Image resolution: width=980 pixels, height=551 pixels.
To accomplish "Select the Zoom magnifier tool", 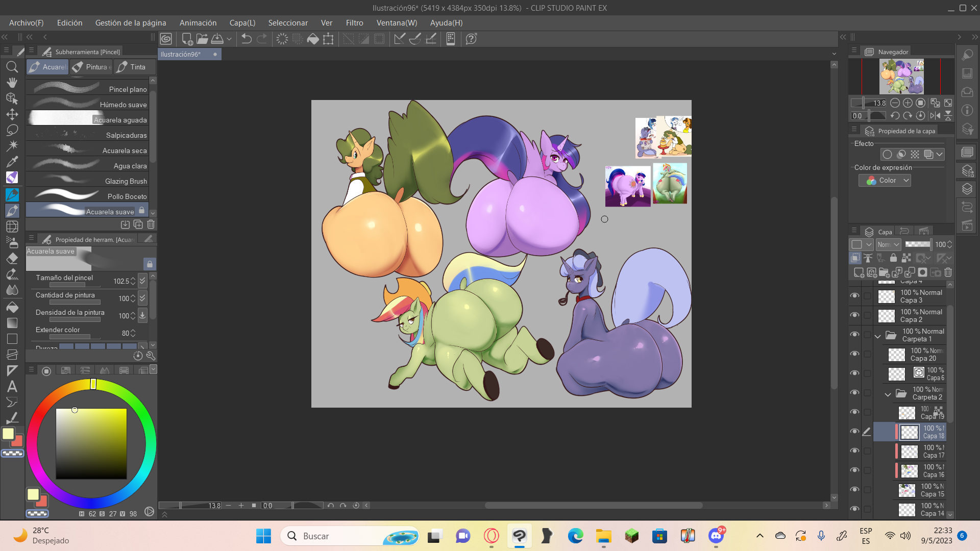I will (12, 67).
